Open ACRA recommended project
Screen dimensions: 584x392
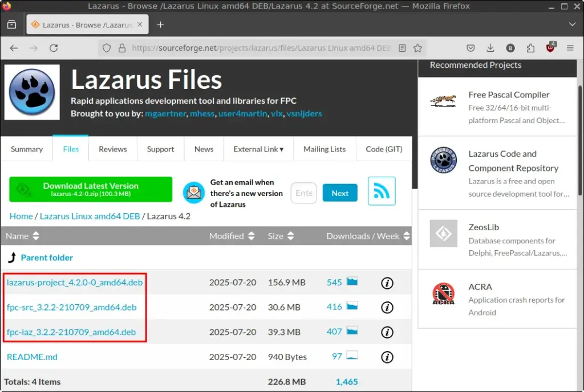click(480, 287)
